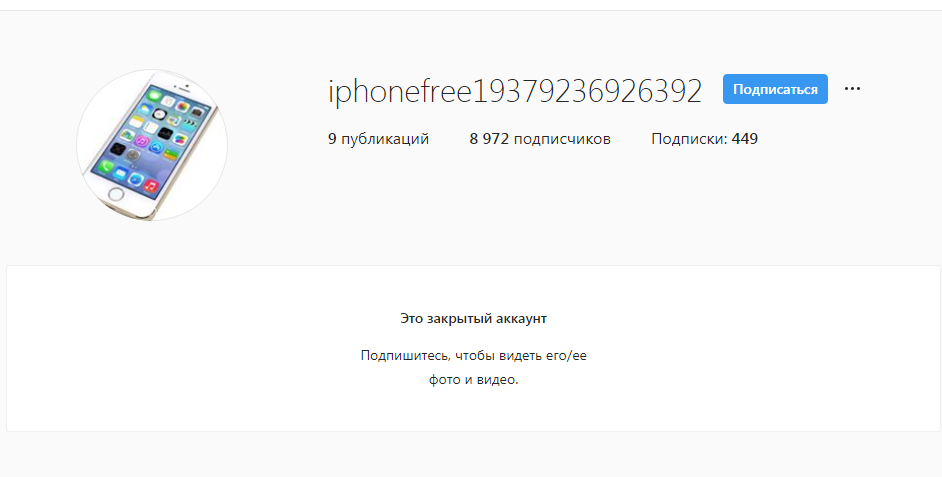This screenshot has width=942, height=477.
Task: Click the Mail icon in avatar dock
Action: pyautogui.click(x=120, y=172)
